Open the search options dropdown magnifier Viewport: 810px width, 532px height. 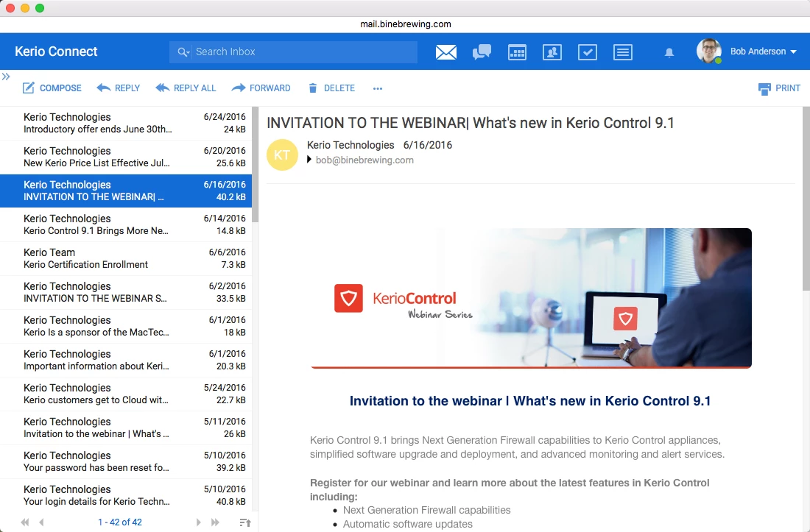pos(184,52)
